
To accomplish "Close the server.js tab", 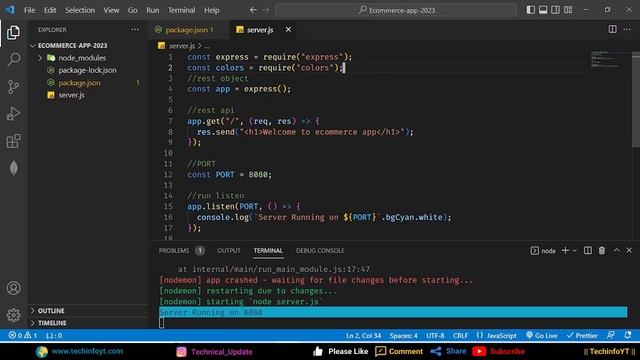I will coord(288,29).
